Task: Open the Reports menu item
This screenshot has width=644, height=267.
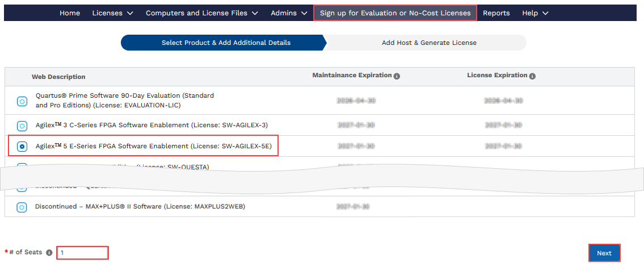Action: click(x=496, y=13)
